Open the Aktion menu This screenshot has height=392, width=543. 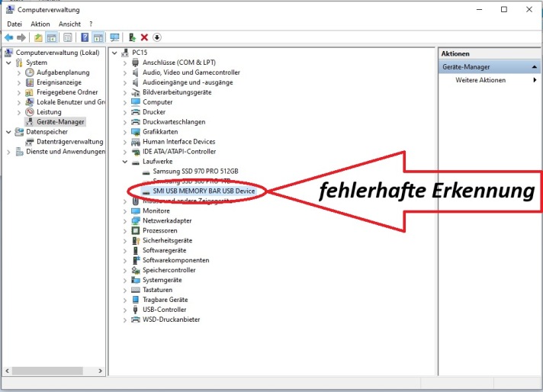(x=40, y=24)
